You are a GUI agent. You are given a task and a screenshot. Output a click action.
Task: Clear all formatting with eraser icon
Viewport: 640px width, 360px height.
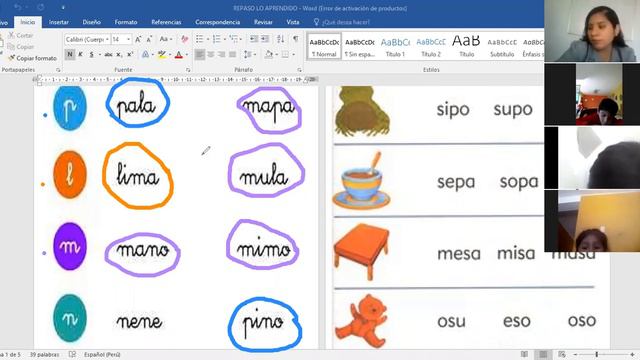(184, 39)
